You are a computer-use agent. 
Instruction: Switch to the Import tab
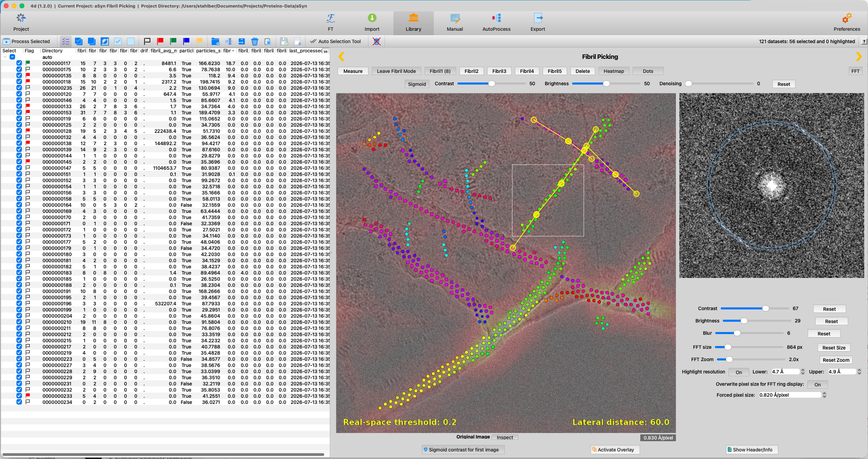(x=372, y=23)
